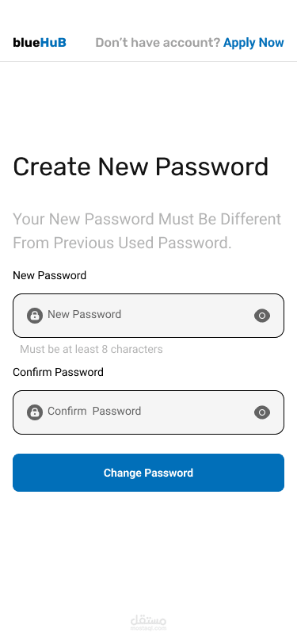Image resolution: width=297 pixels, height=644 pixels.
Task: Click the lock icon in Confirm Password field
Action: [x=35, y=412]
